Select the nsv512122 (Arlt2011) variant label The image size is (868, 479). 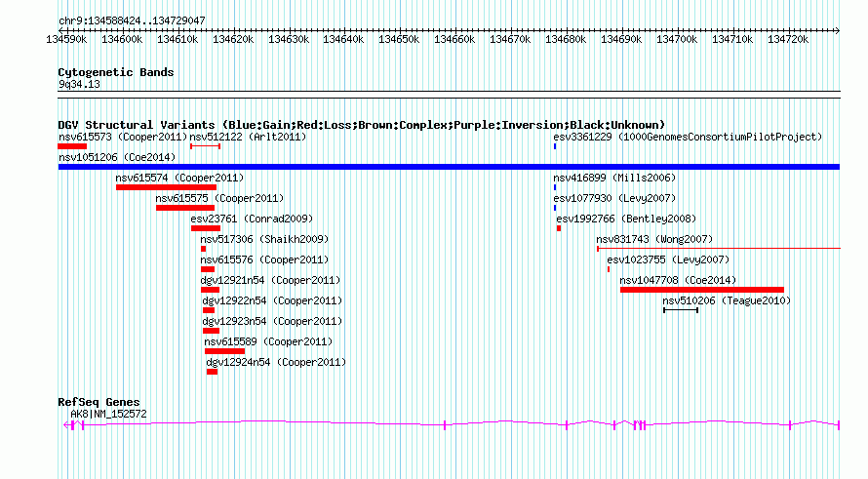(248, 137)
